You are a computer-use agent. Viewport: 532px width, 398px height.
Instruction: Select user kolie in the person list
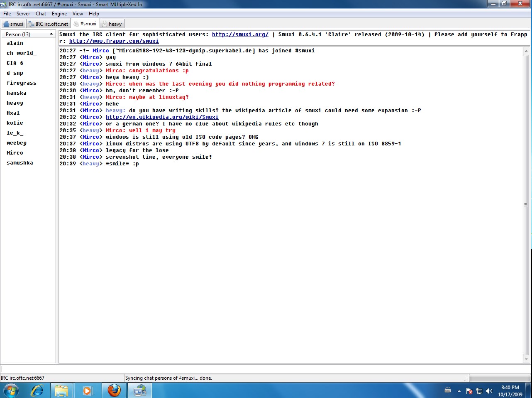15,123
